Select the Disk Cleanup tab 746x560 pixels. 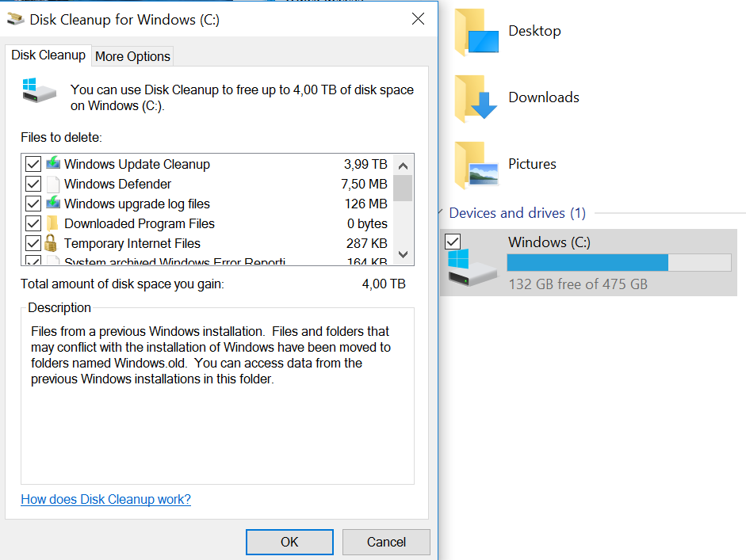(x=48, y=55)
